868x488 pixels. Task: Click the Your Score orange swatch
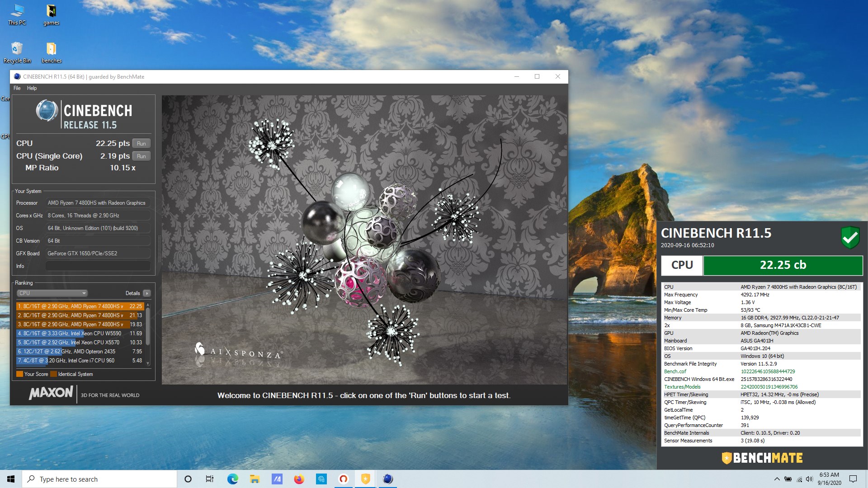(19, 374)
